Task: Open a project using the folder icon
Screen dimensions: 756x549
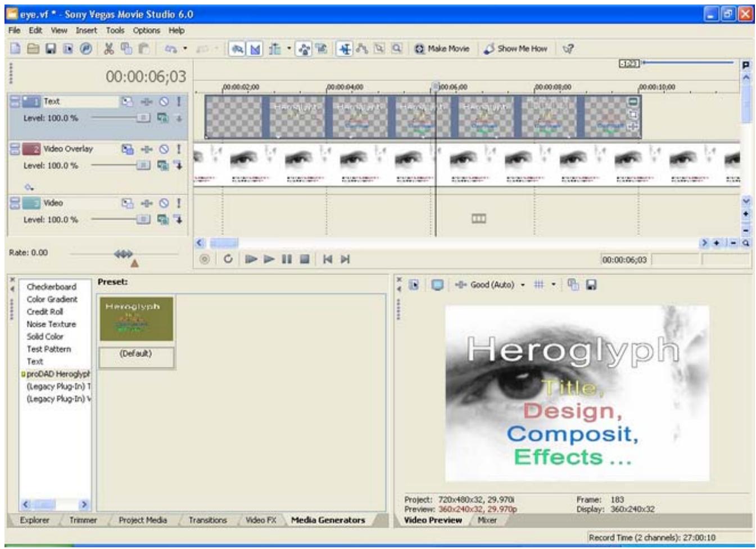Action: click(33, 49)
